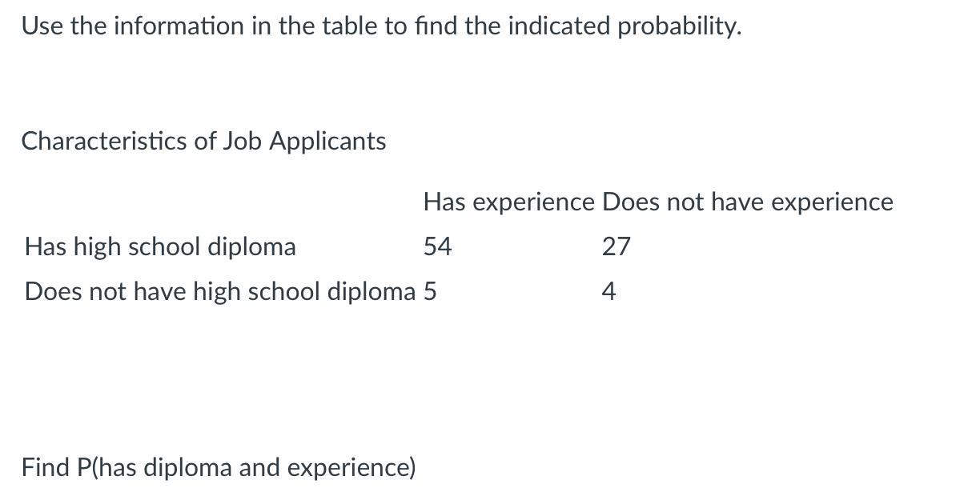Select 'Does not have high school diploma' row label
Image resolution: width=980 pixels, height=496 pixels.
(220, 292)
